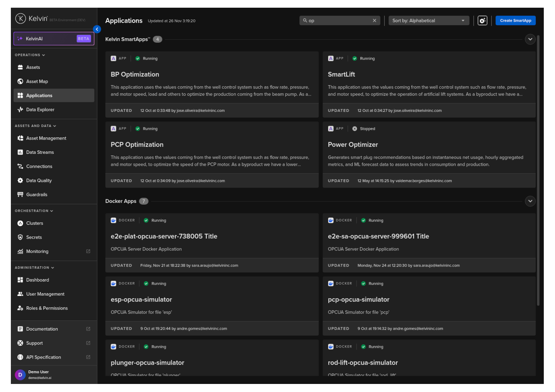
Task: Open the KelvinAI beta assistant
Action: [x=54, y=39]
